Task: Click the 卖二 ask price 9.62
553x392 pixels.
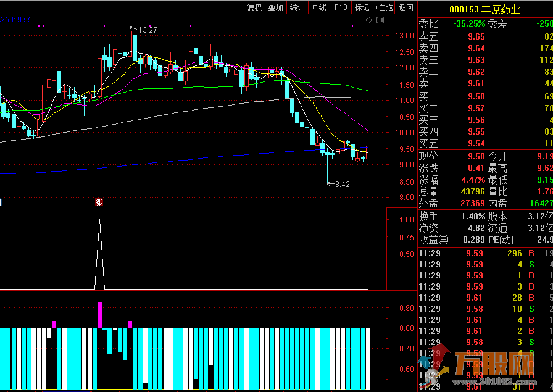Action: point(476,72)
